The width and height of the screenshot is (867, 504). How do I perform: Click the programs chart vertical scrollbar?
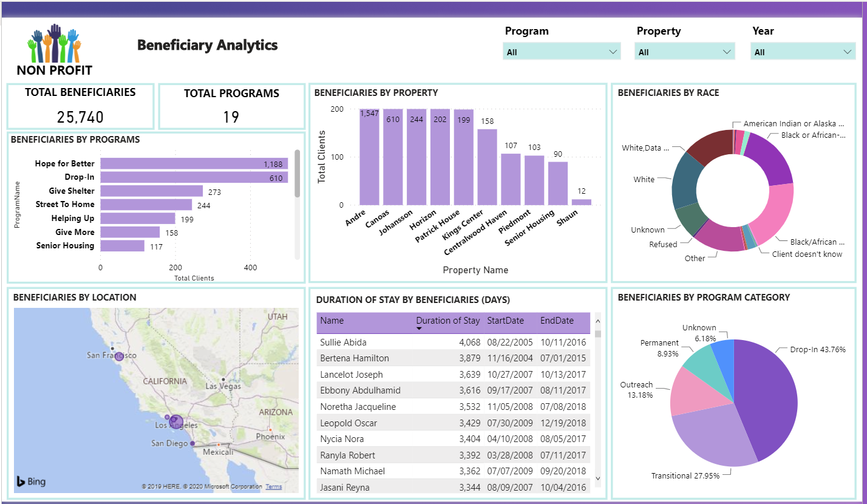297,173
